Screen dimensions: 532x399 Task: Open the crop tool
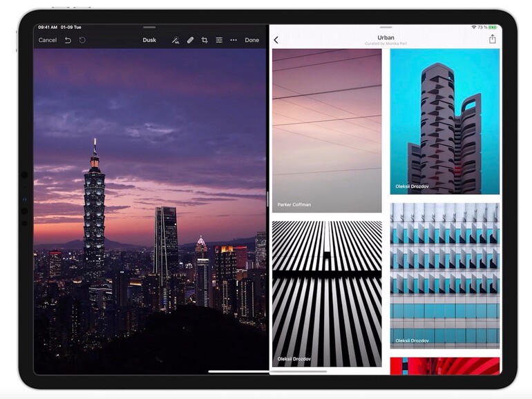tap(205, 40)
